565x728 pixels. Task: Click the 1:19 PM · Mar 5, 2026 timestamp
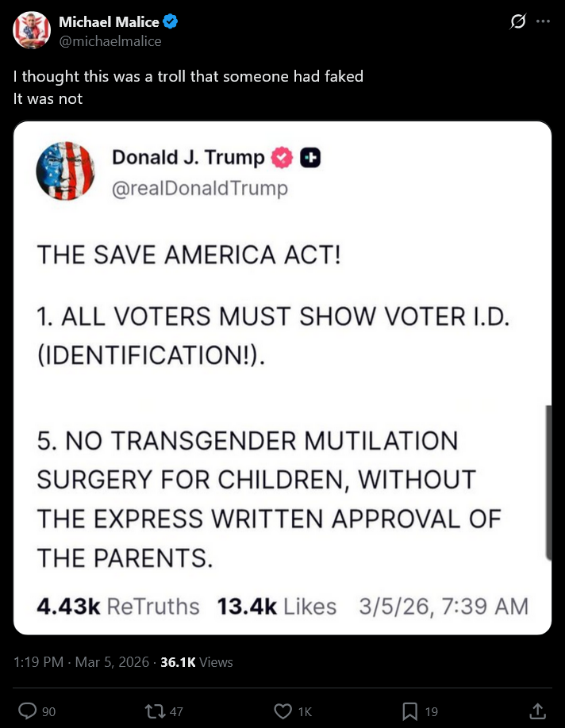tap(81, 661)
